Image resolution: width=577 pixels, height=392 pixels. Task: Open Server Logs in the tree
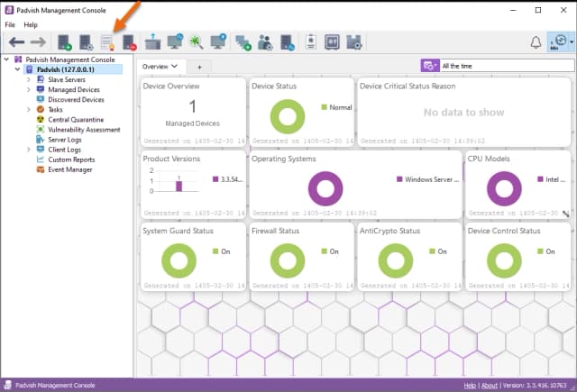click(x=64, y=140)
